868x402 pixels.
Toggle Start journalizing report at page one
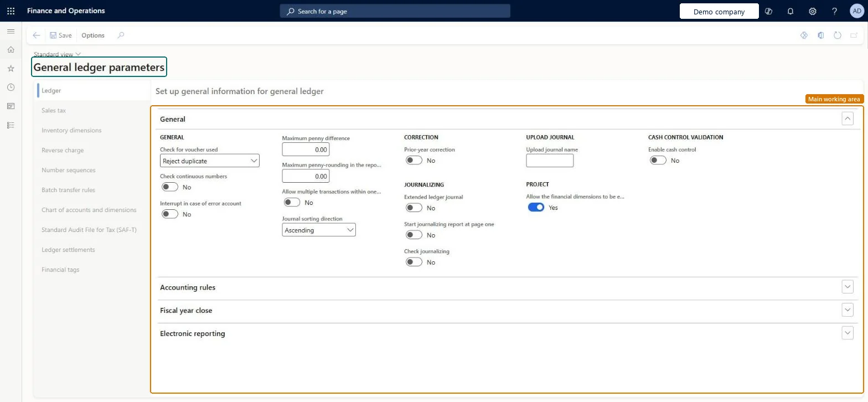point(414,235)
